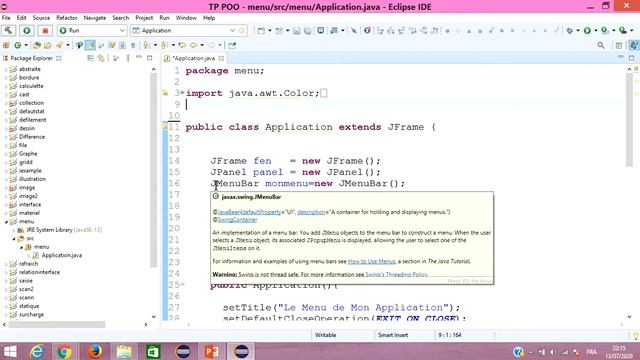Collapse the menu project in Package Explorer
This screenshot has height=360, width=640.
pos(6,222)
